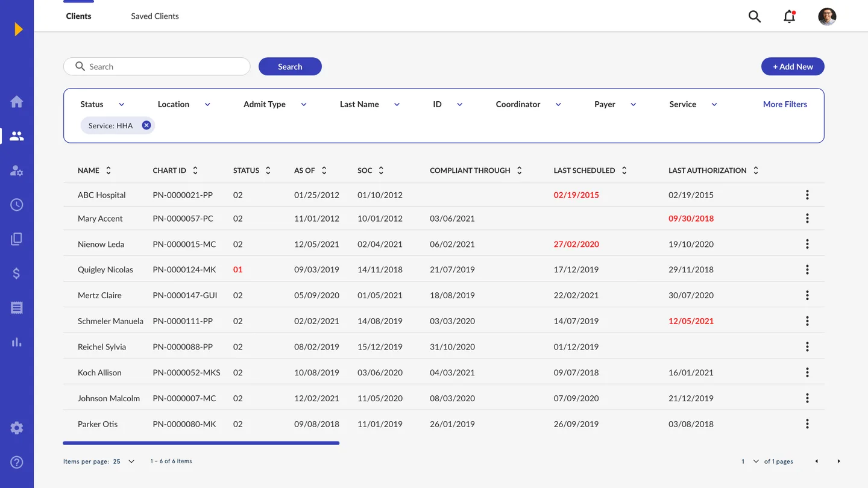Switch to the Saved Clients tab
Image resolution: width=868 pixels, height=488 pixels.
click(154, 16)
